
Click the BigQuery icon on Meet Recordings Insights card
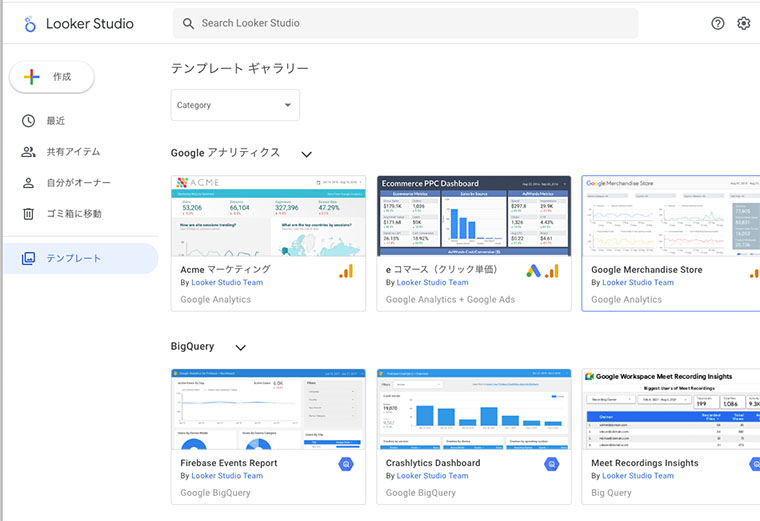(x=755, y=464)
